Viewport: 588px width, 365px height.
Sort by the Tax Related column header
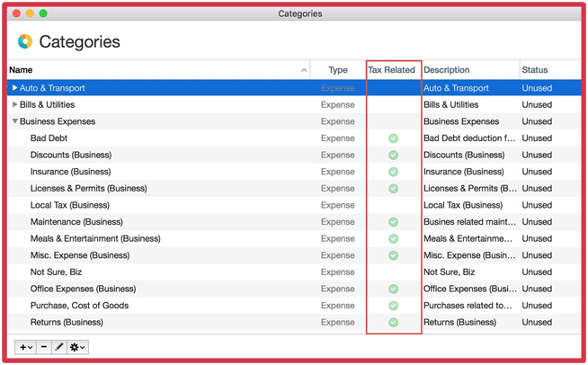click(392, 70)
